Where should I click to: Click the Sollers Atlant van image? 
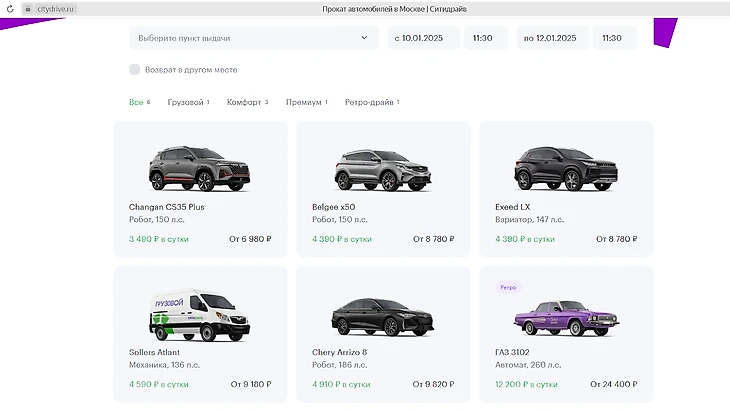point(199,315)
